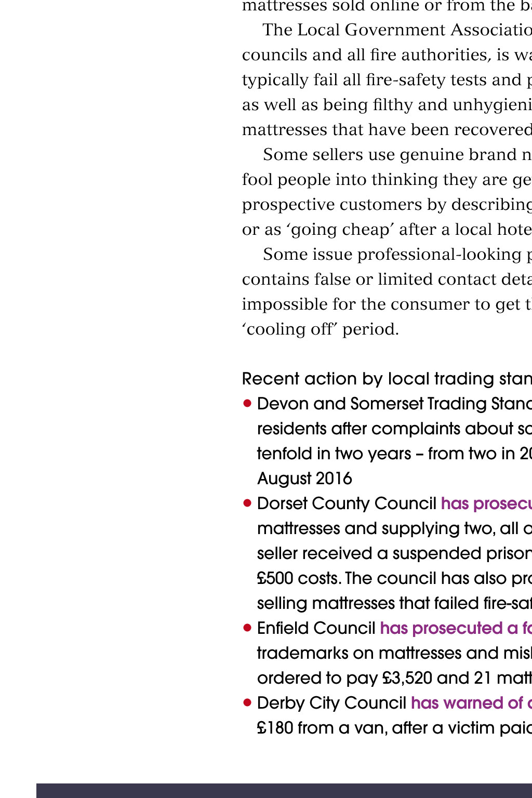The height and width of the screenshot is (798, 532).
Task: Click the "Some sellers use genuine brand" line
Action: click(x=397, y=154)
